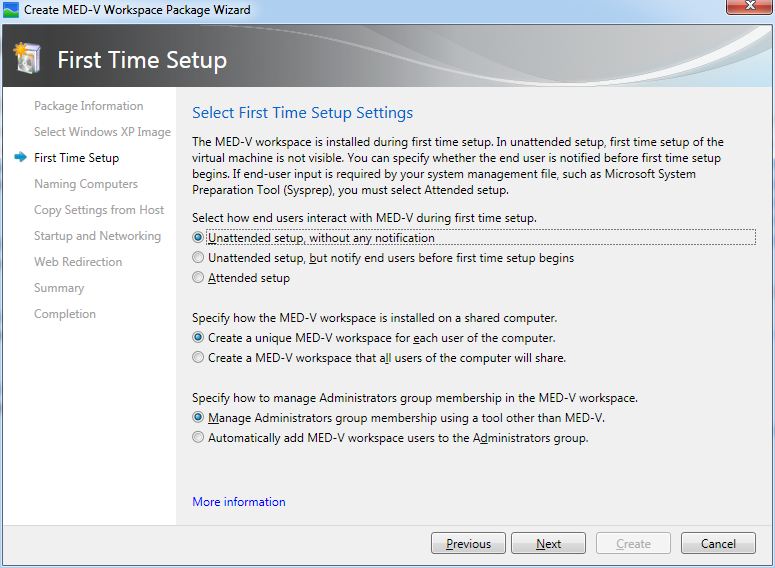Open Select Windows XP Image step
The height and width of the screenshot is (568, 775).
point(102,132)
